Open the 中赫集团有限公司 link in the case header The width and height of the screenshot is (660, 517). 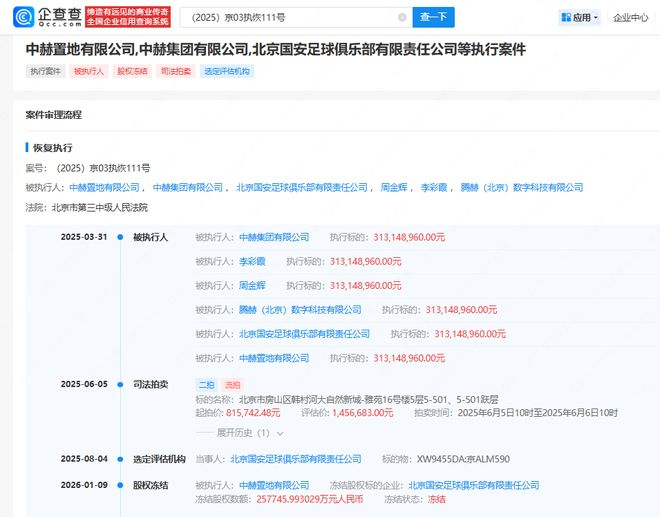188,187
